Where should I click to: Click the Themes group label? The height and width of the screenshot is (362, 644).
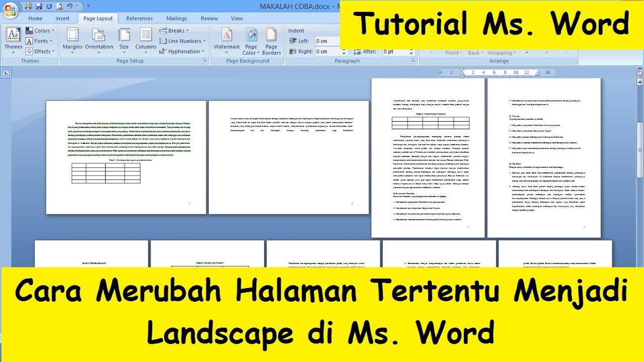30,61
